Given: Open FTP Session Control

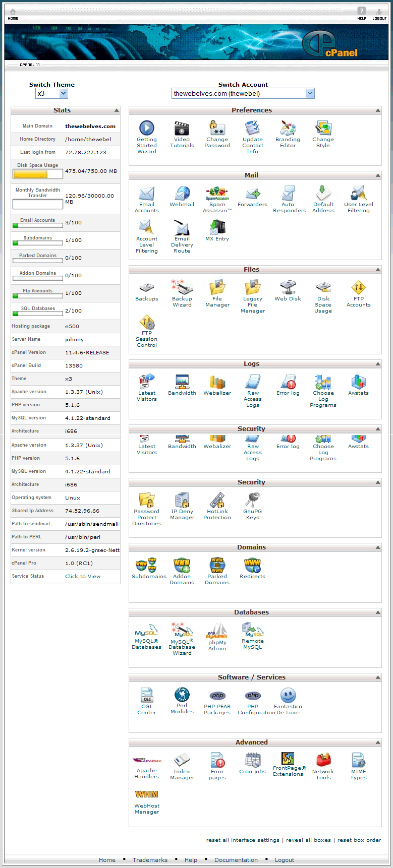Looking at the screenshot, I should click(x=147, y=331).
